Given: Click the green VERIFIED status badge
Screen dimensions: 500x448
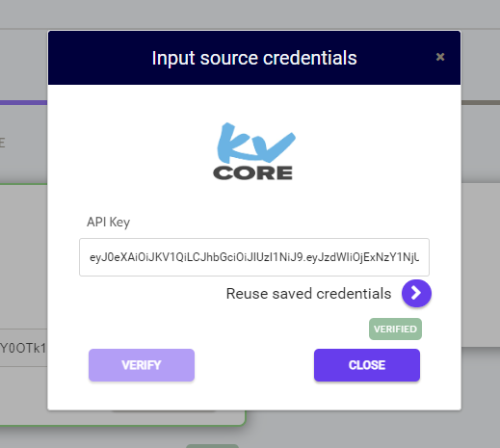Looking at the screenshot, I should pos(395,329).
